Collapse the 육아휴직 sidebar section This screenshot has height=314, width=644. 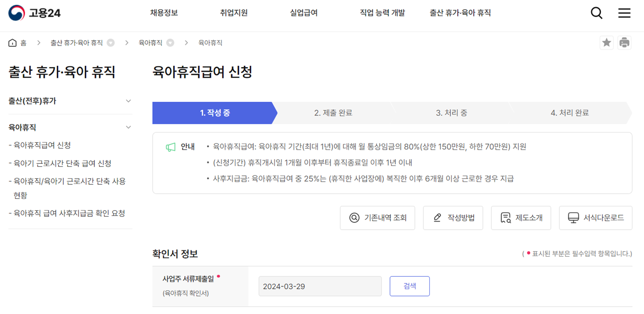pyautogui.click(x=128, y=127)
